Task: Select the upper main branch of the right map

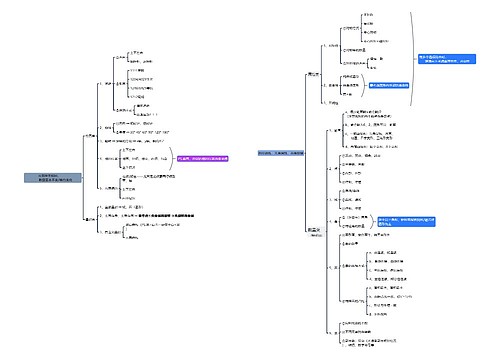Action: 313,74
